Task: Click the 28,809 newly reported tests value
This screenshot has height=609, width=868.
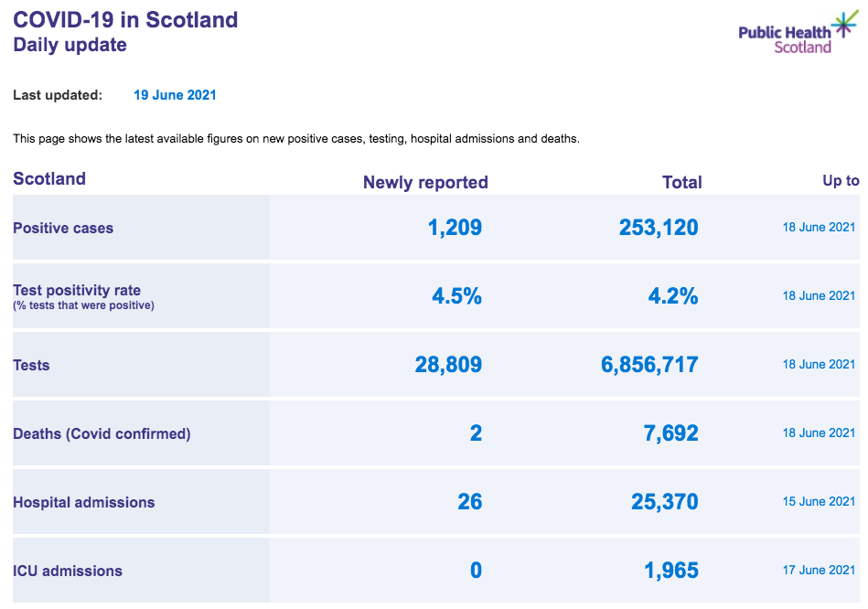Action: click(448, 365)
